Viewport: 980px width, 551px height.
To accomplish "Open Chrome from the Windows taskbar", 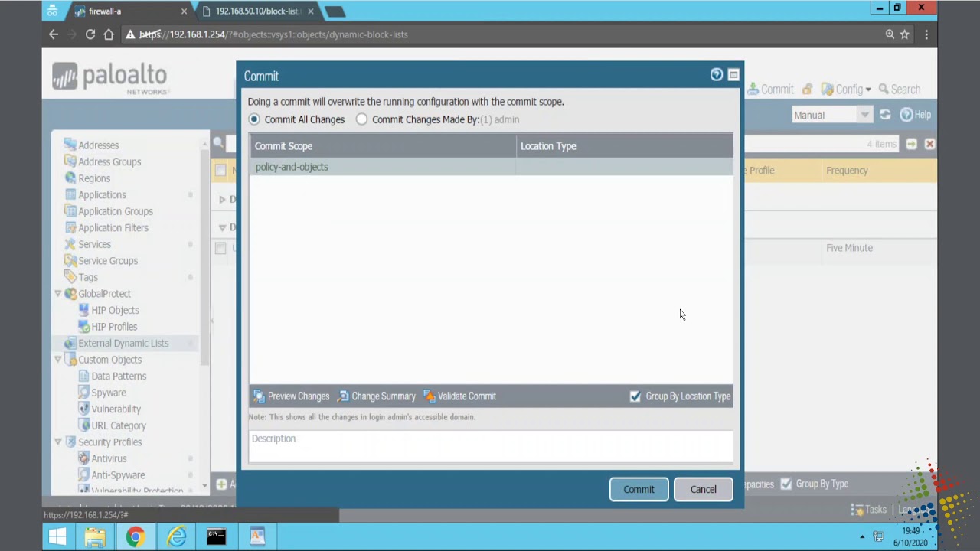I will [x=135, y=536].
